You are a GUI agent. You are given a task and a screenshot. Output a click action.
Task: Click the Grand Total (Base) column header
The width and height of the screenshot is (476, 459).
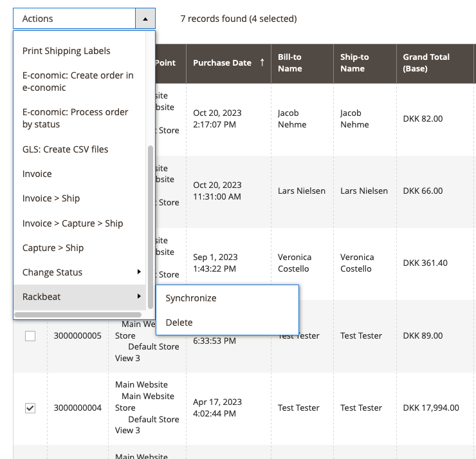(426, 62)
